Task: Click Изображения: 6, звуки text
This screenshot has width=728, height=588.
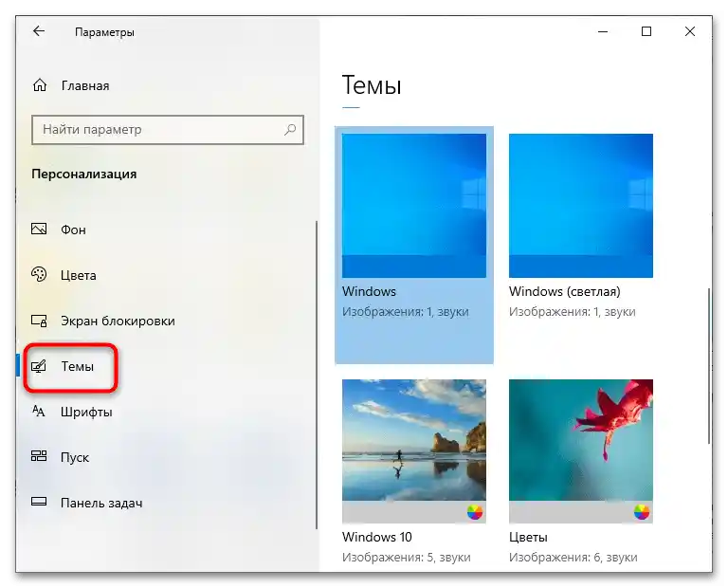Action: 573,557
